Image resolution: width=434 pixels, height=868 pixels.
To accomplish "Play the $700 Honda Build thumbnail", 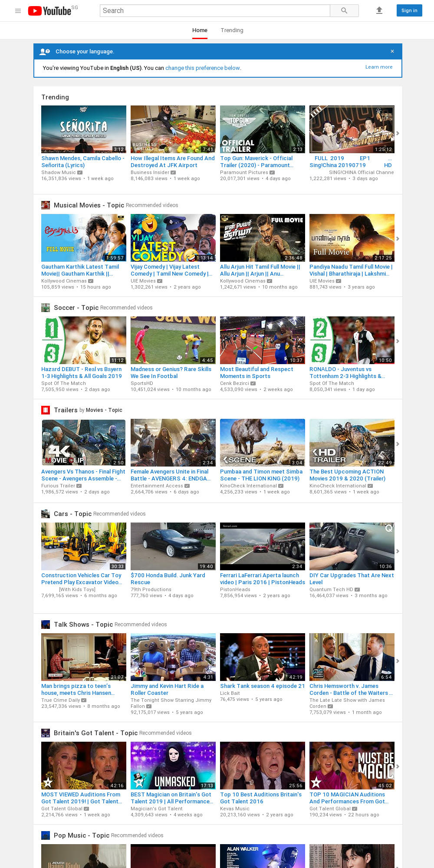I will tap(173, 546).
